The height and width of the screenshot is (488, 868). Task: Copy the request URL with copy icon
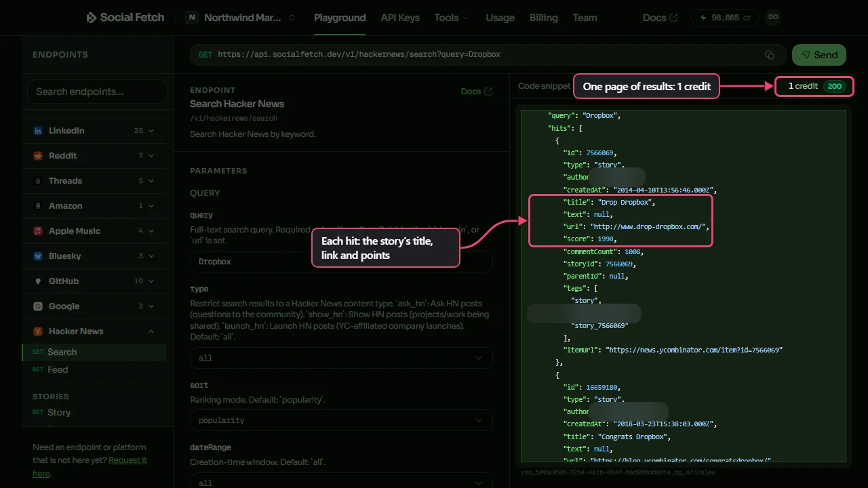click(770, 55)
